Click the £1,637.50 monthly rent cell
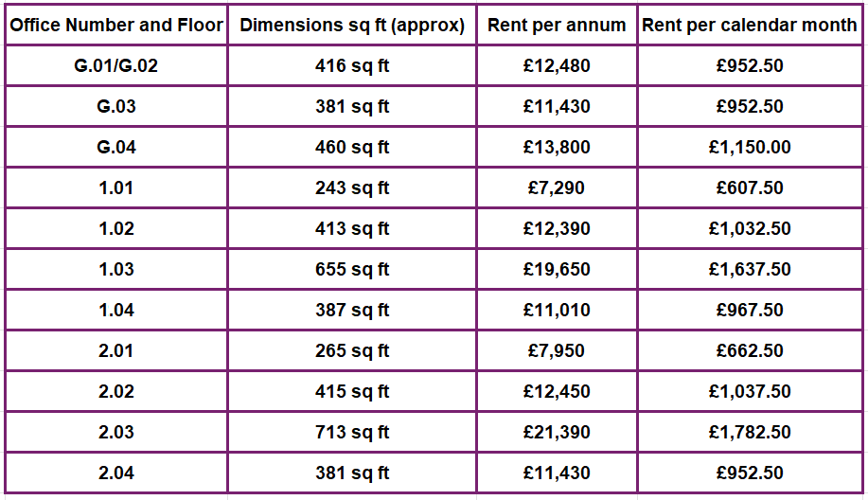Image resolution: width=868 pixels, height=500 pixels. click(x=750, y=270)
